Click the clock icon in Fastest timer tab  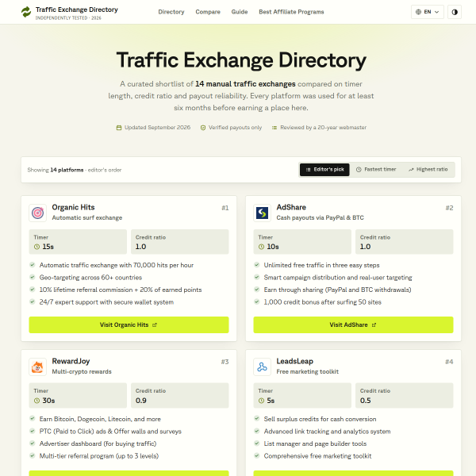point(359,170)
